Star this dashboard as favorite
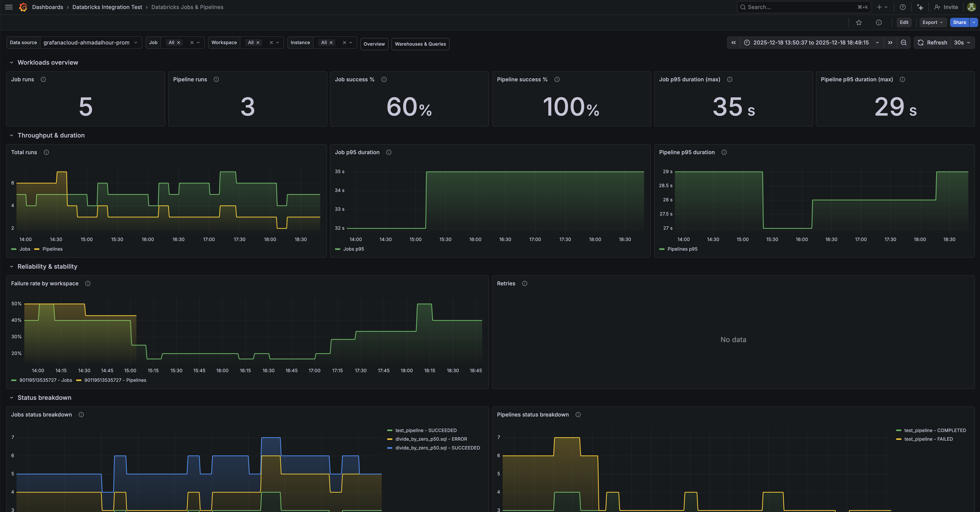This screenshot has height=512, width=980. click(x=859, y=22)
